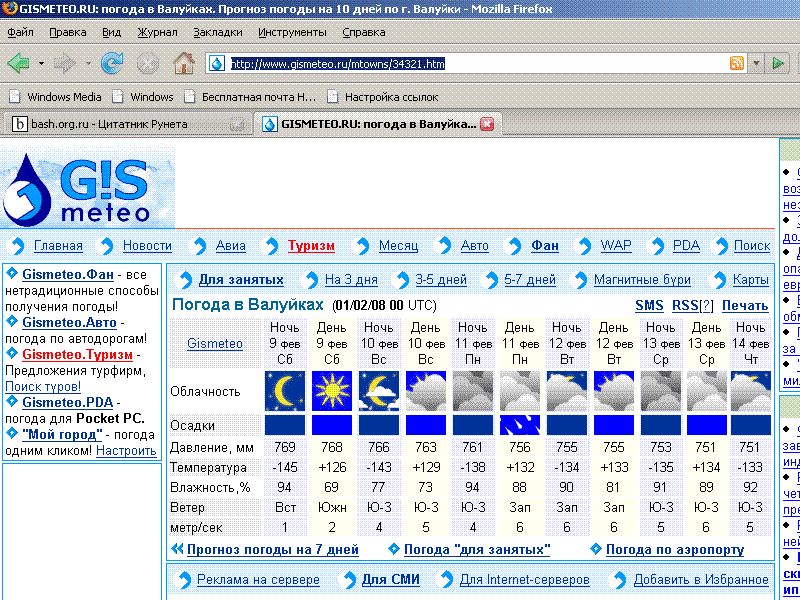Click the rain precipitation icon for День 11 фев
The image size is (800, 600).
click(519, 425)
